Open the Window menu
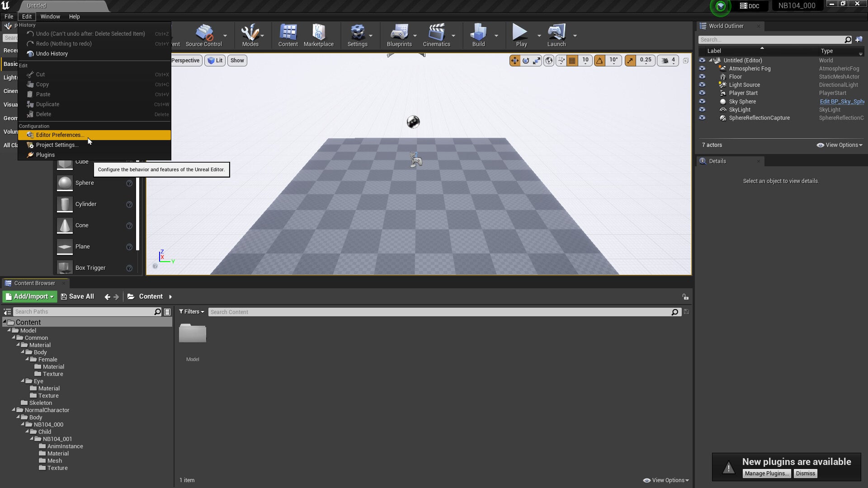Image resolution: width=868 pixels, height=488 pixels. tap(50, 17)
